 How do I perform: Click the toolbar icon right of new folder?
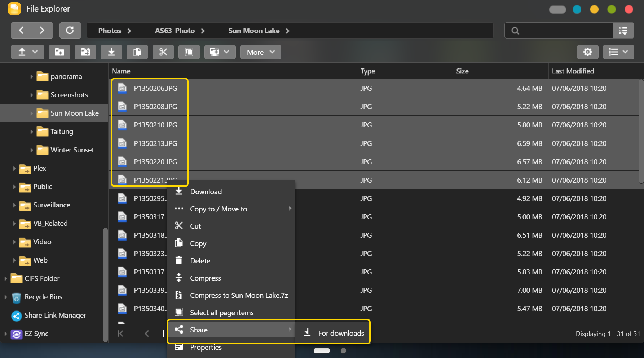[85, 52]
